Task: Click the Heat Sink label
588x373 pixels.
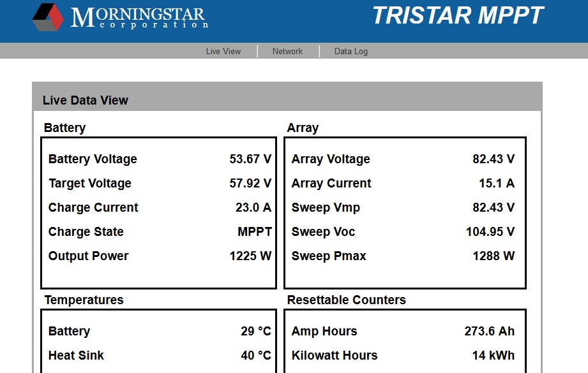Action: click(x=76, y=355)
